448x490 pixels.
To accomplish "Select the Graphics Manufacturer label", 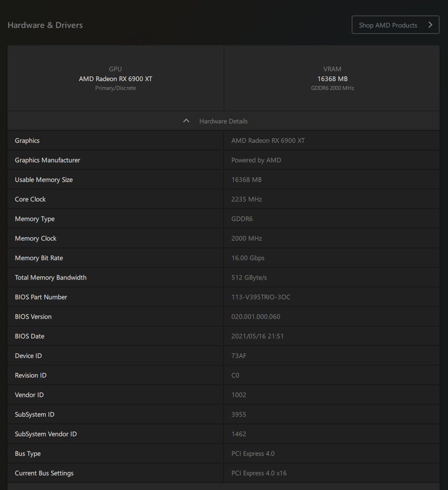I will 48,160.
